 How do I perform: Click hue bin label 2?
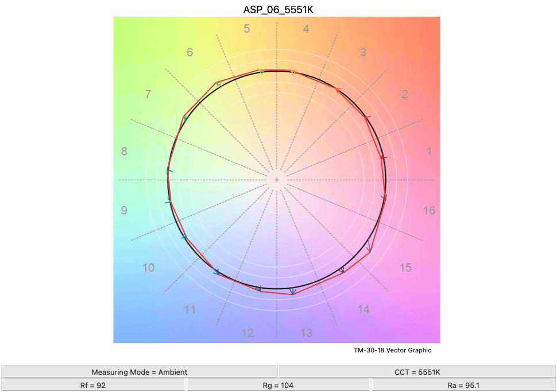tap(405, 95)
